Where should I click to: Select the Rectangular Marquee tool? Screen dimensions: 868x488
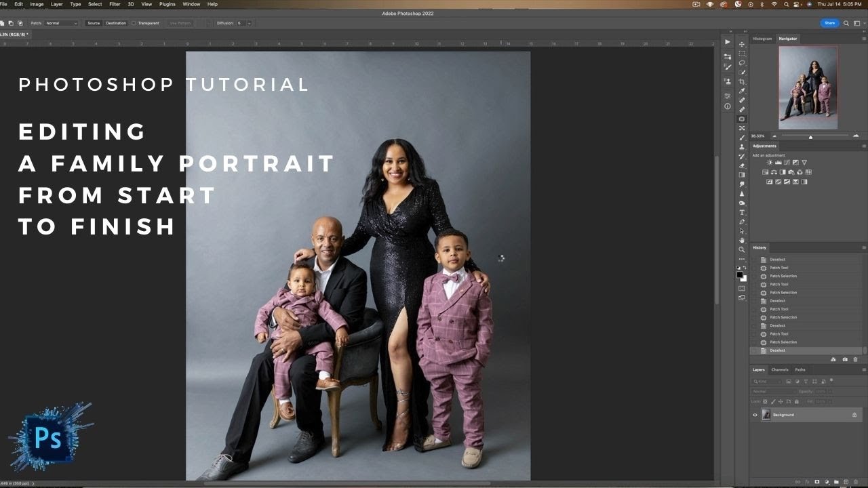[742, 54]
